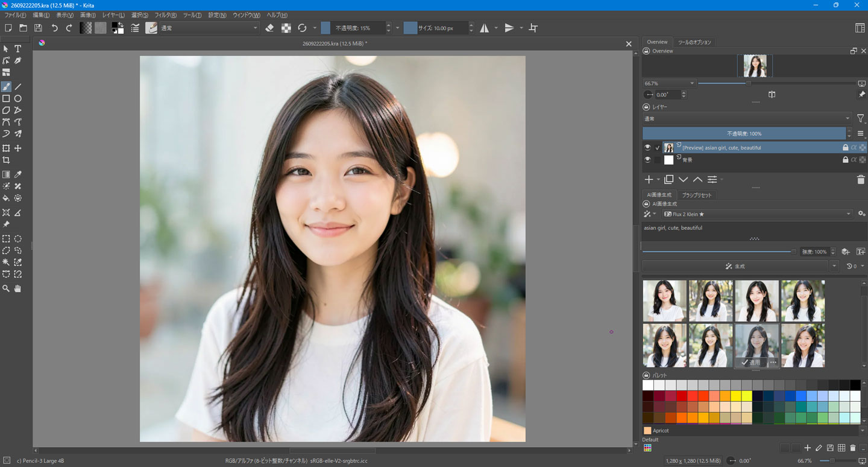Open the Flux 2 Klein model dropdown

click(x=758, y=214)
